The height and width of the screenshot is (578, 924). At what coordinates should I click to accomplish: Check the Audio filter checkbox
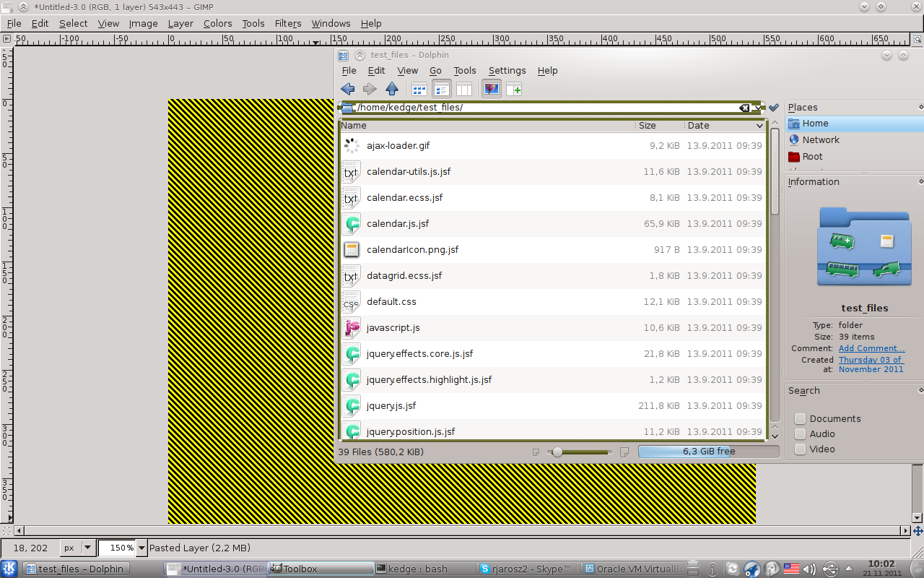pyautogui.click(x=800, y=433)
